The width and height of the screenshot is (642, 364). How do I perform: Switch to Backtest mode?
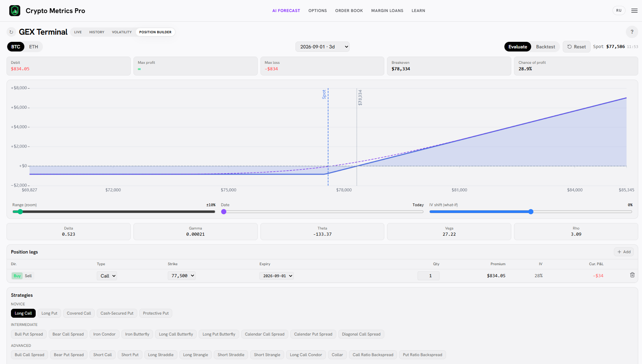[x=546, y=47]
